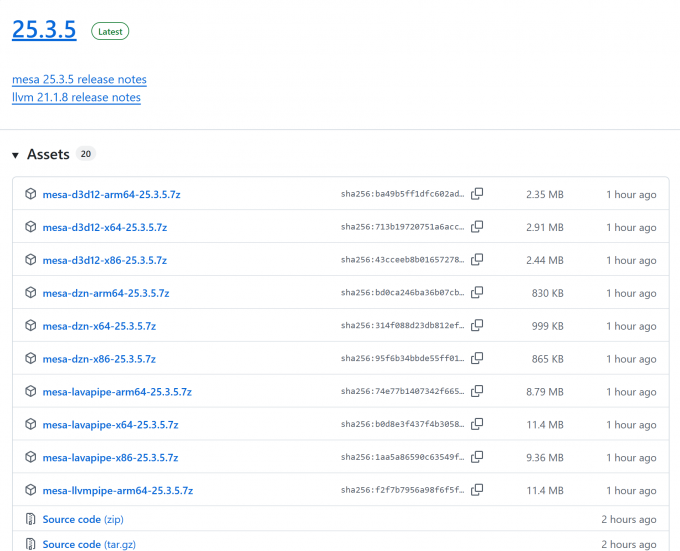Download mesa-d3d12-arm64-25.3.5.7z

111,195
